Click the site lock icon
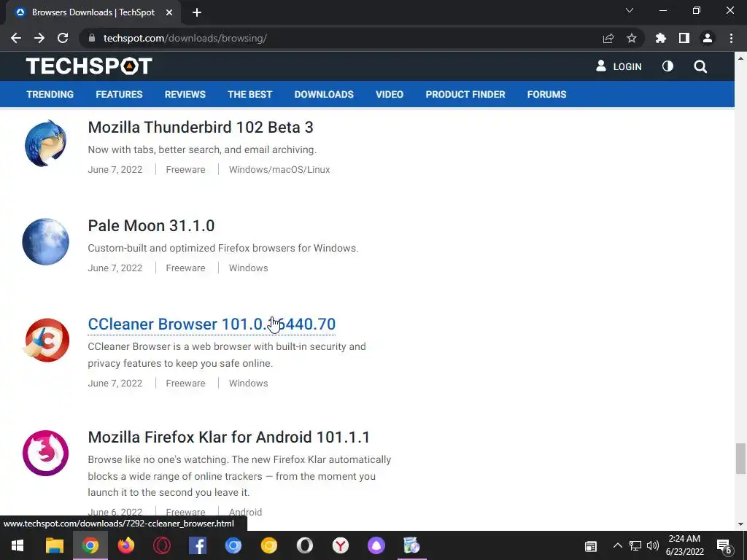This screenshot has height=560, width=747. tap(93, 38)
